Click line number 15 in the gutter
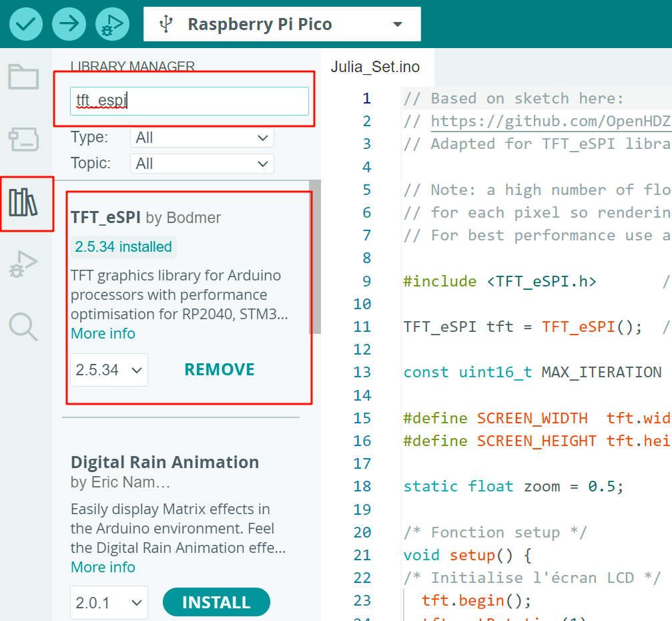 click(x=362, y=418)
